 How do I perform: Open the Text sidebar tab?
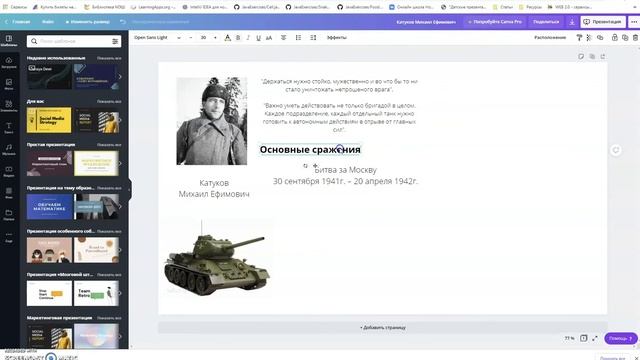[9, 128]
